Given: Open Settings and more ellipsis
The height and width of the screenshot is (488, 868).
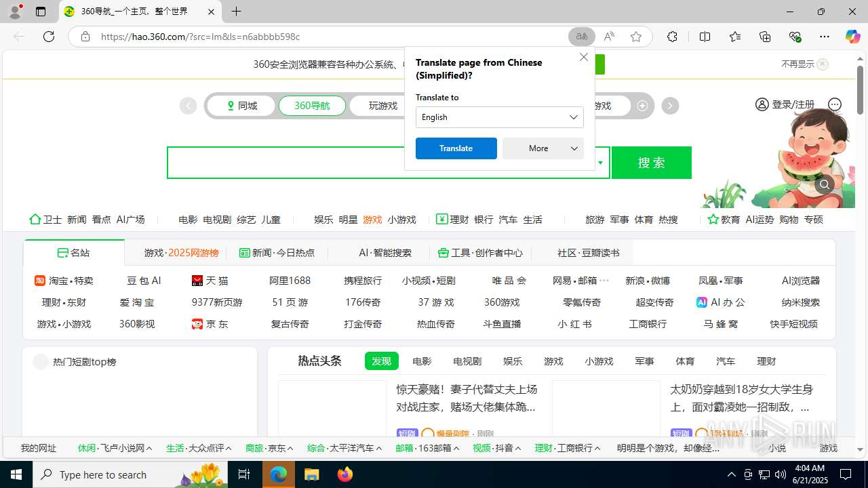Looking at the screenshot, I should (824, 37).
